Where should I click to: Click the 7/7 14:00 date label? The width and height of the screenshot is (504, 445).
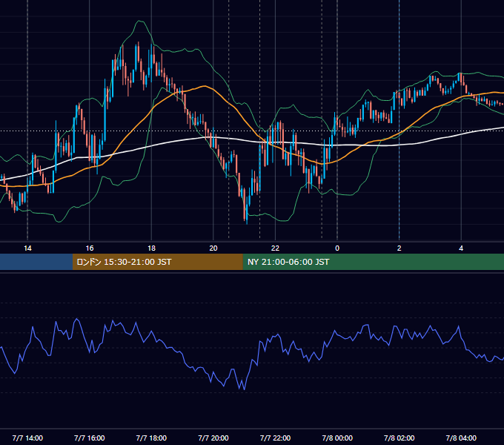(27, 438)
